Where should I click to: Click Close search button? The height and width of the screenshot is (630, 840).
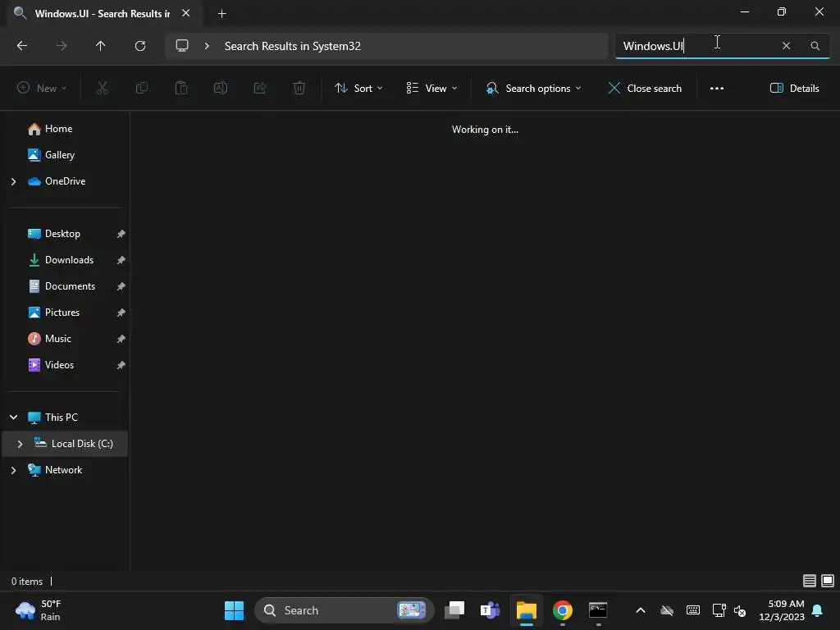pyautogui.click(x=645, y=89)
